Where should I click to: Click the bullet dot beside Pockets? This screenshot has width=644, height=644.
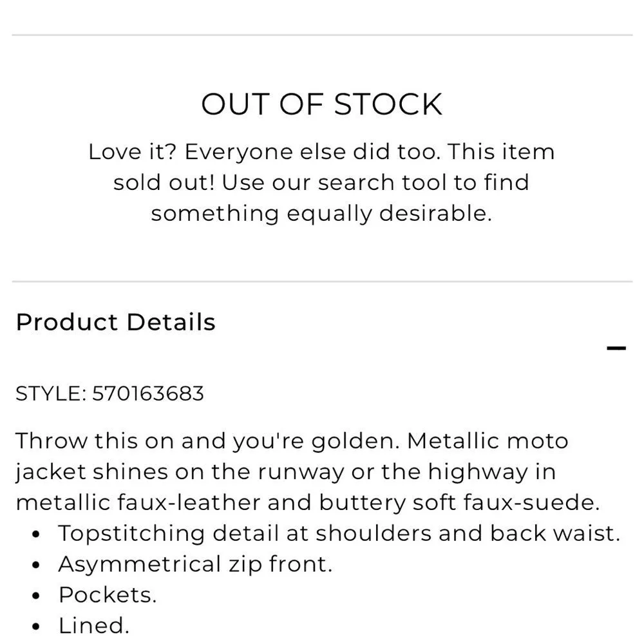point(37,596)
